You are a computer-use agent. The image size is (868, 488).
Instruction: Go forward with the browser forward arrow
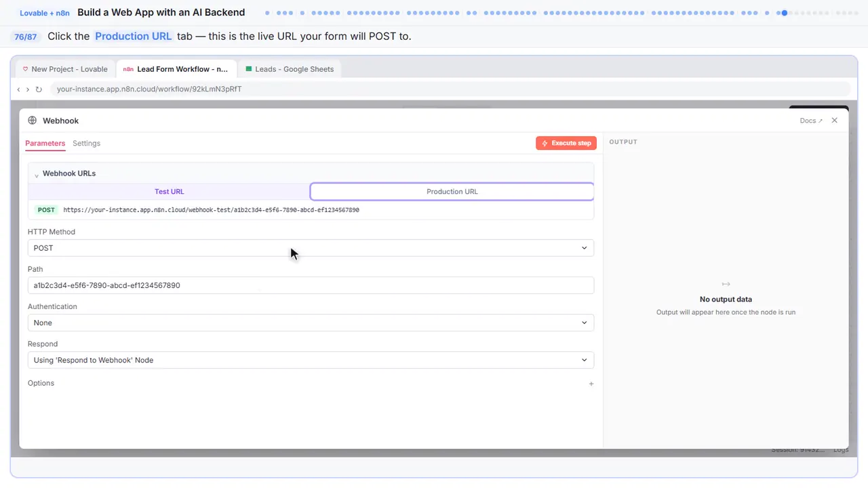coord(28,89)
